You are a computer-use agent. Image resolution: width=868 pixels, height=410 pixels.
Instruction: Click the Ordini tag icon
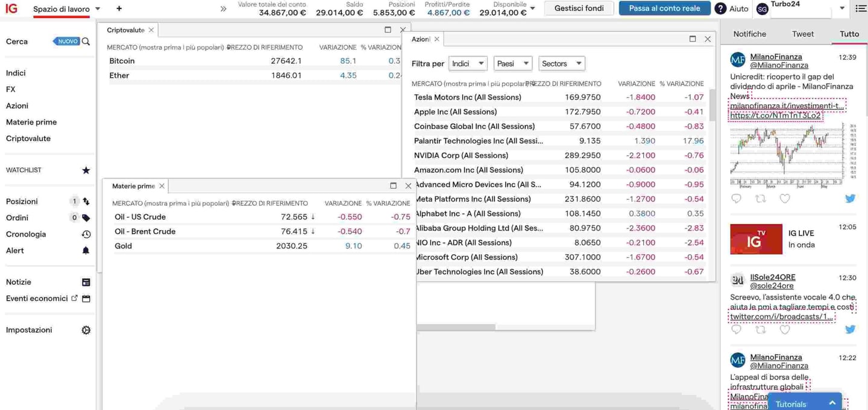click(86, 218)
